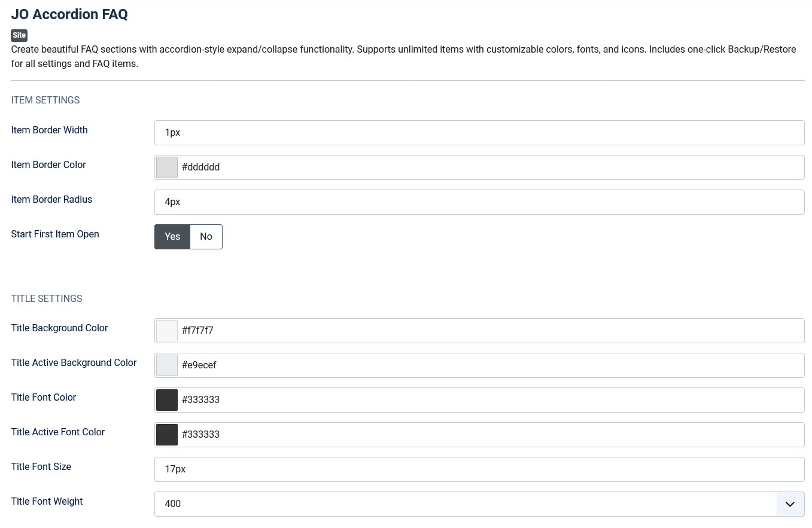Open the Title Font Weight select showing 400
812x528 pixels.
[x=479, y=504]
